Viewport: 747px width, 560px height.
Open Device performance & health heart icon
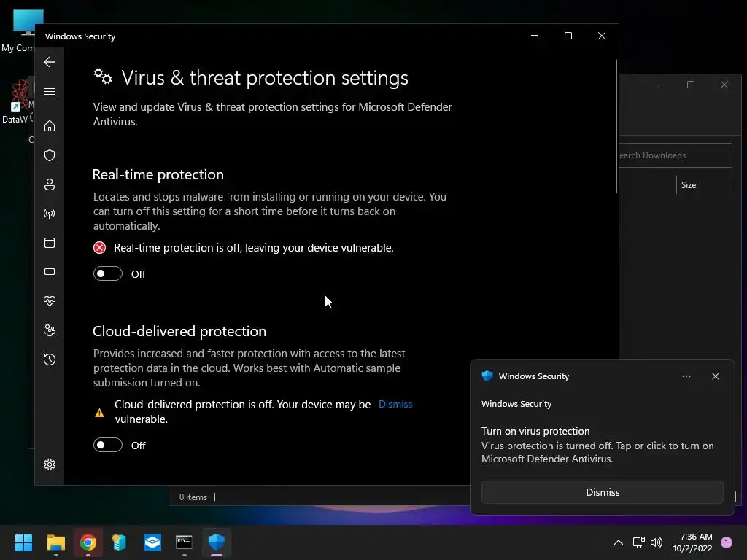tap(50, 301)
